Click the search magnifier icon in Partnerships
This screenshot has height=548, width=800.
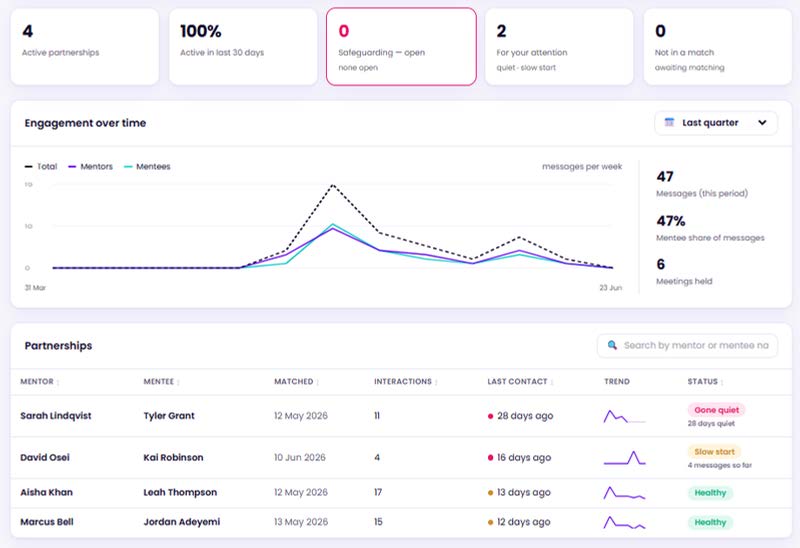click(612, 345)
